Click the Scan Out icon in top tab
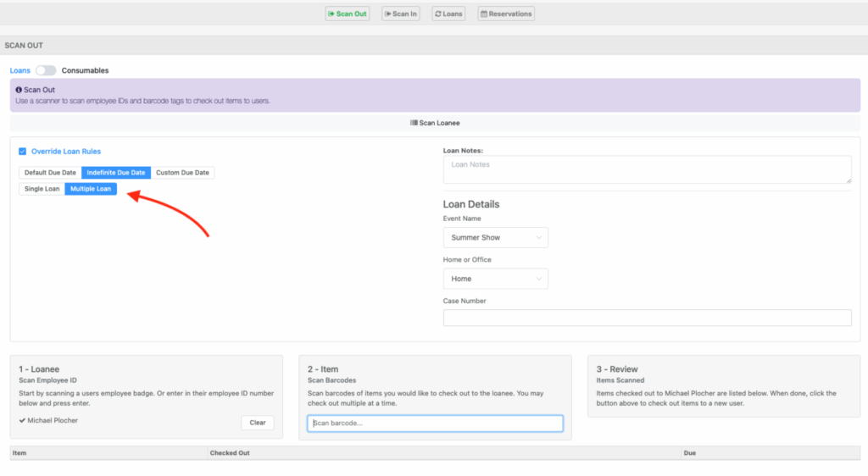The image size is (868, 476). (x=331, y=14)
